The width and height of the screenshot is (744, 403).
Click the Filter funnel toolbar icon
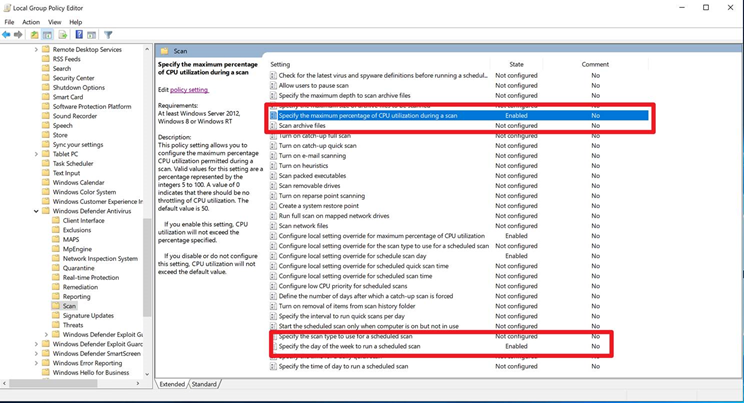coord(109,35)
